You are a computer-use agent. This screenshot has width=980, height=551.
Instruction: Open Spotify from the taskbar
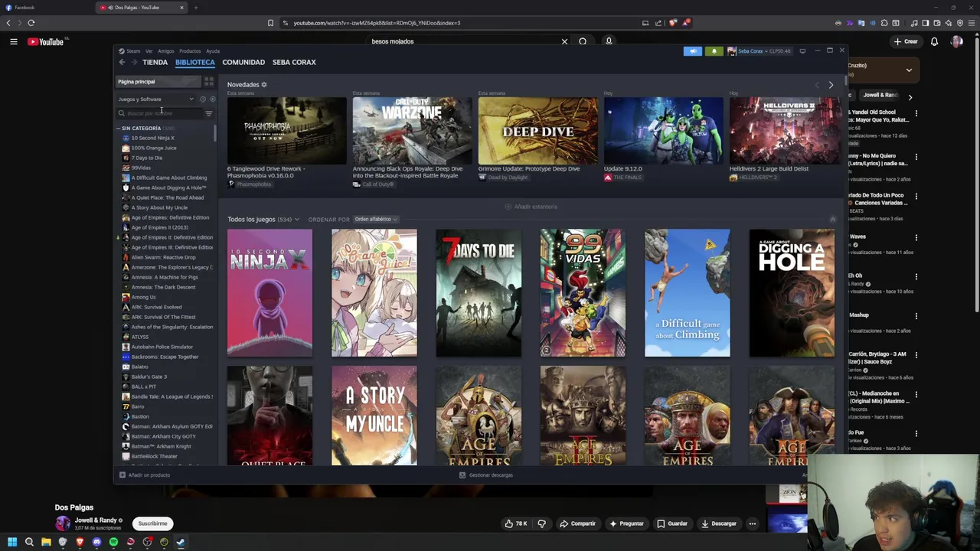113,542
